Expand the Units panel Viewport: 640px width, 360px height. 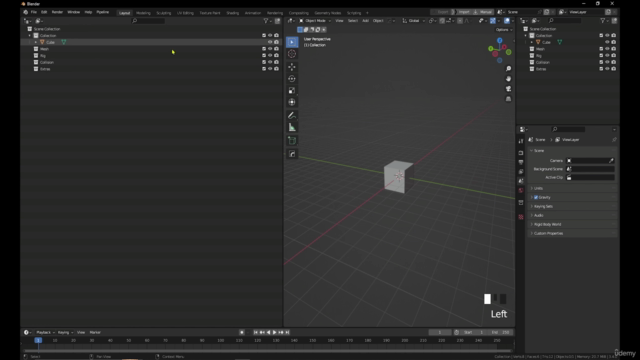[x=572, y=189]
